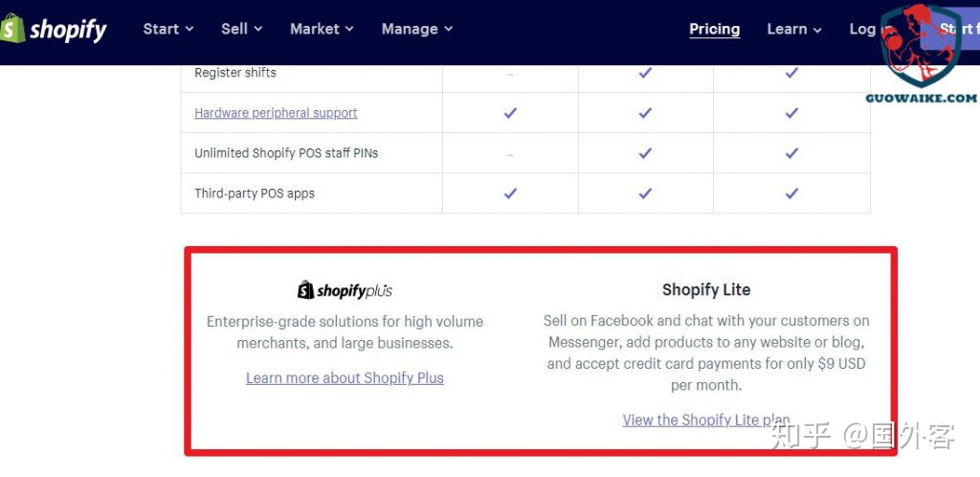Open the Manage dropdown menu

(416, 29)
